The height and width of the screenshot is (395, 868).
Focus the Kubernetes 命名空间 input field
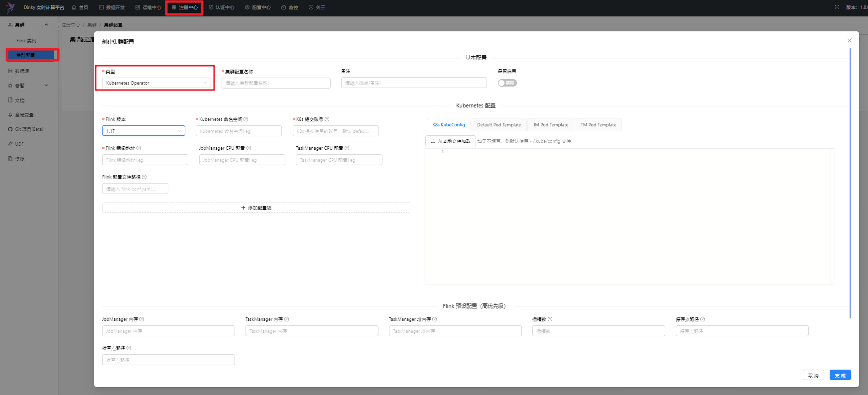[239, 131]
